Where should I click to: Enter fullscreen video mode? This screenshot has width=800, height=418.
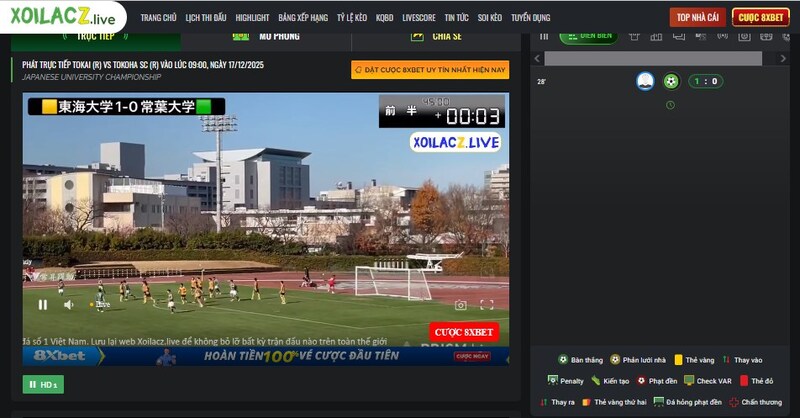click(x=487, y=305)
